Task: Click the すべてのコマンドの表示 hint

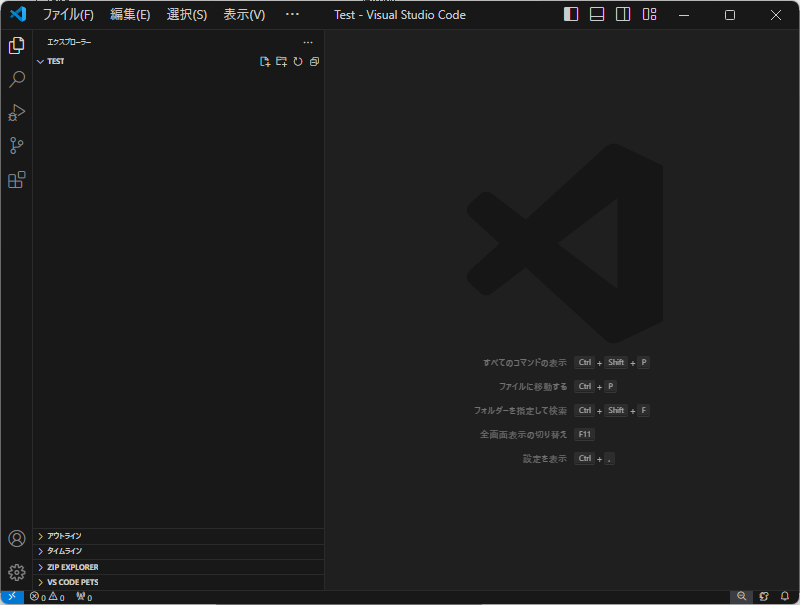Action: click(524, 363)
